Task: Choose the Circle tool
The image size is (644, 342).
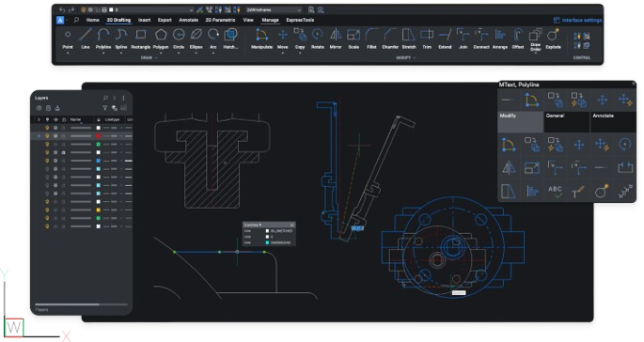Action: pyautogui.click(x=179, y=35)
